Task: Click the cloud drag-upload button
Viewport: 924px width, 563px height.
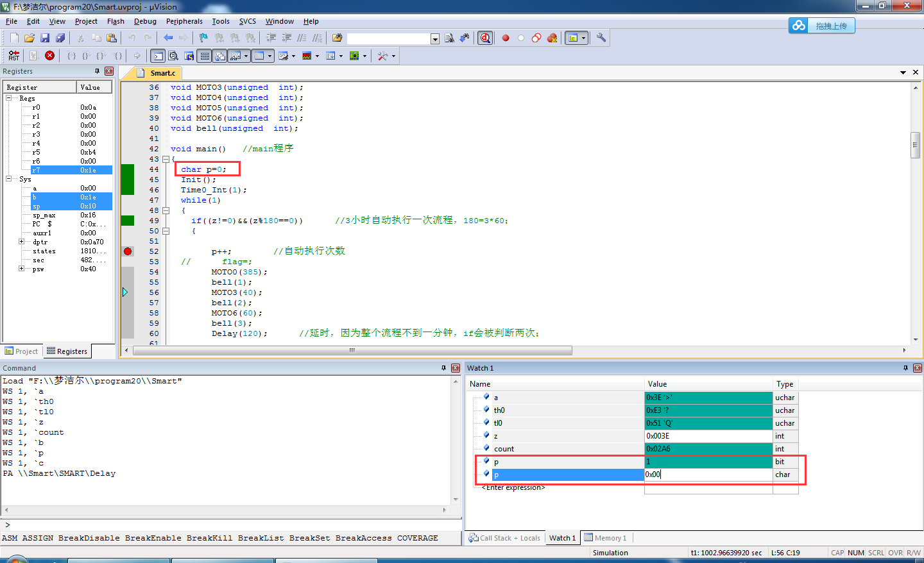Action: click(822, 26)
